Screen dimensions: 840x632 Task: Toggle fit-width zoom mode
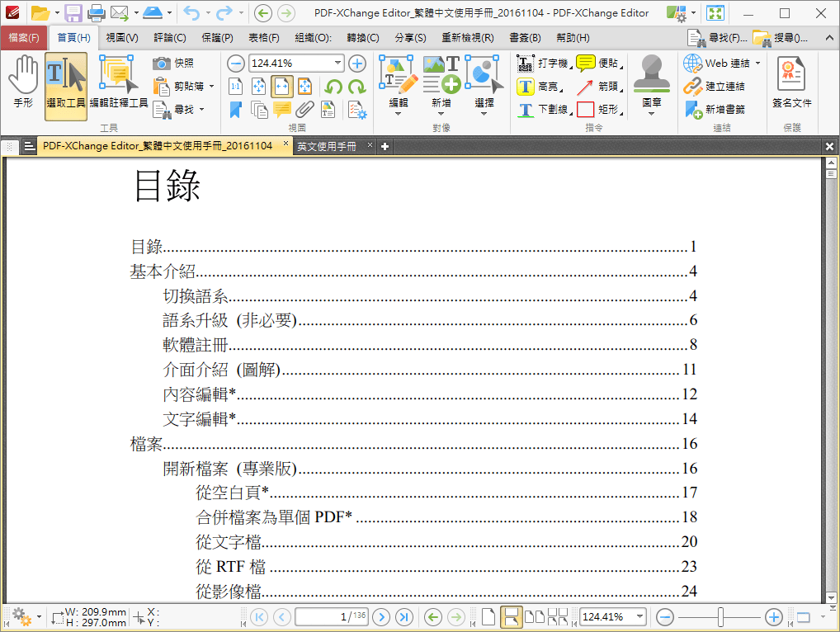pyautogui.click(x=281, y=85)
